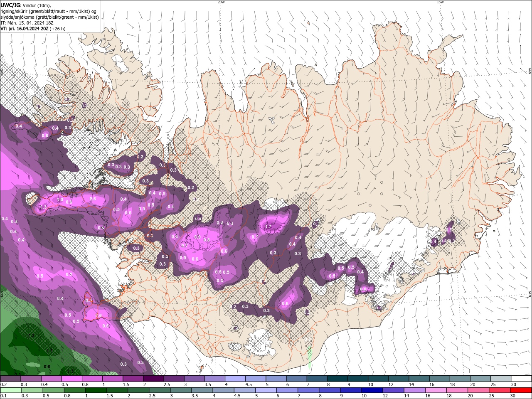Click the pale grey 25 swatch in upper legend

click(501, 379)
